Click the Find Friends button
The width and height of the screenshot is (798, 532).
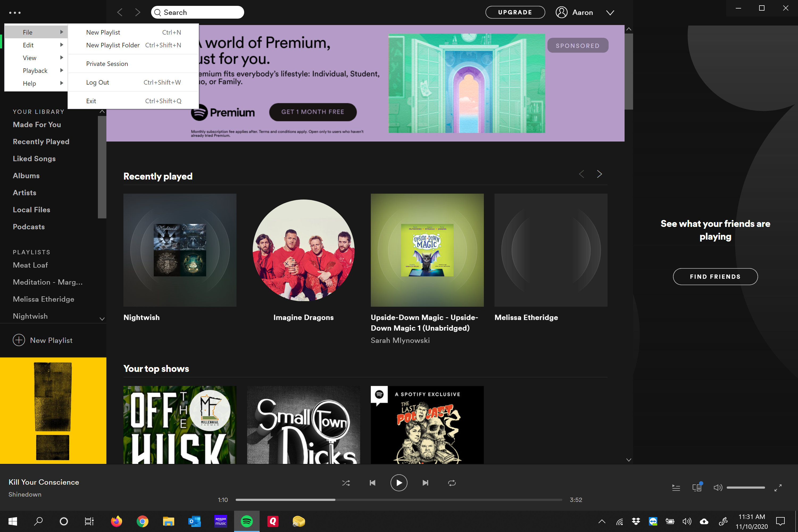[715, 277]
